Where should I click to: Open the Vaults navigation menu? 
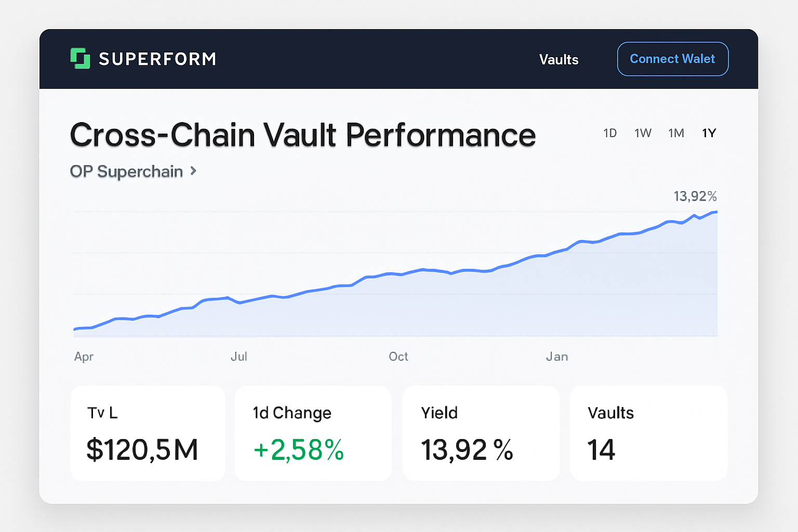pos(558,59)
